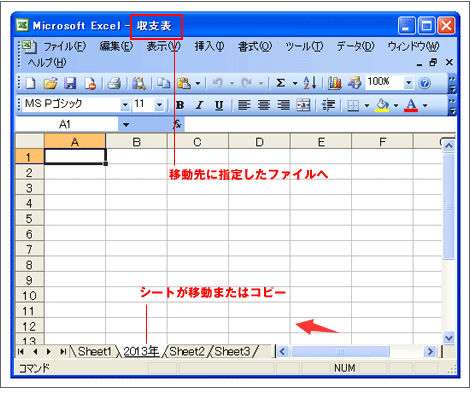Click the Open file folder icon
Image resolution: width=476 pixels, height=393 pixels.
50,83
